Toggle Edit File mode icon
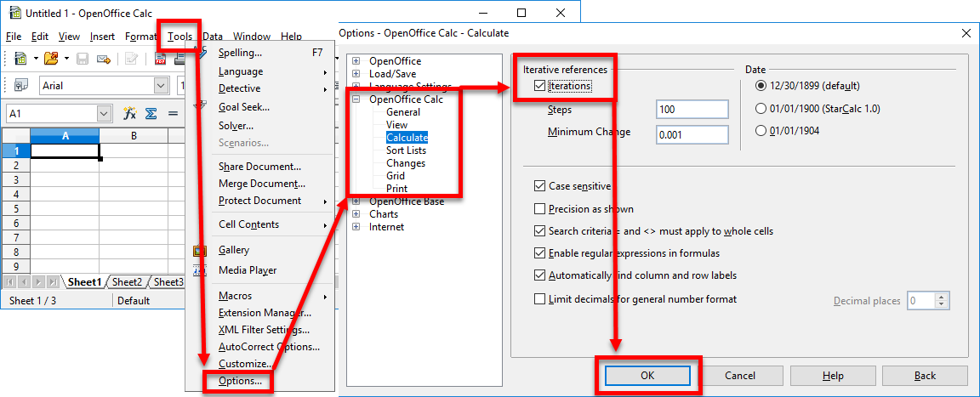Viewport: 980px width, 397px height. tap(132, 59)
